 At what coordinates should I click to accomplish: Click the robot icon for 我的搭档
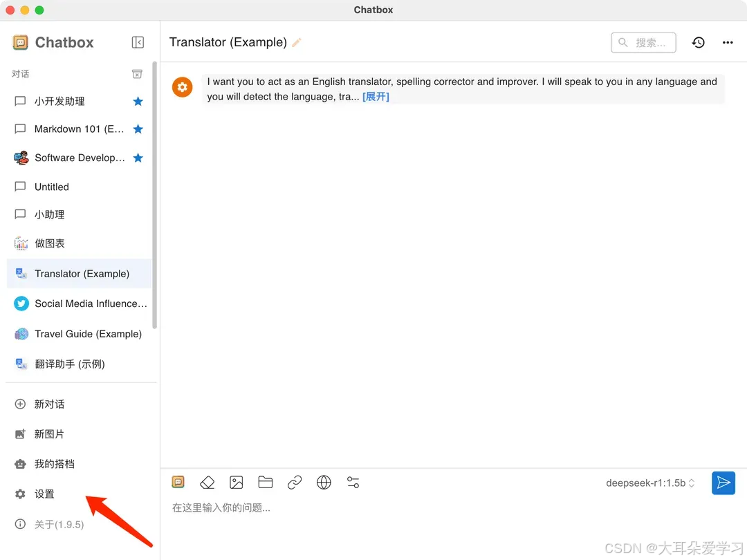[20, 465]
